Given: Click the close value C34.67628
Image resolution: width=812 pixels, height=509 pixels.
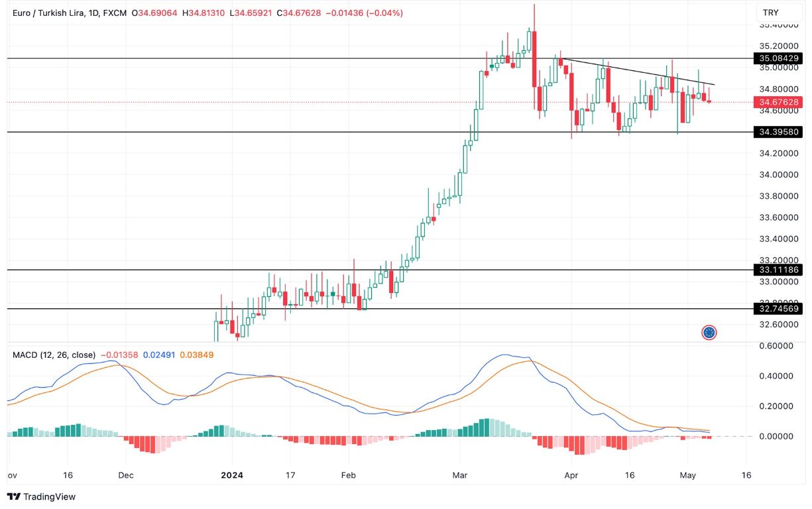Looking at the screenshot, I should (x=298, y=12).
